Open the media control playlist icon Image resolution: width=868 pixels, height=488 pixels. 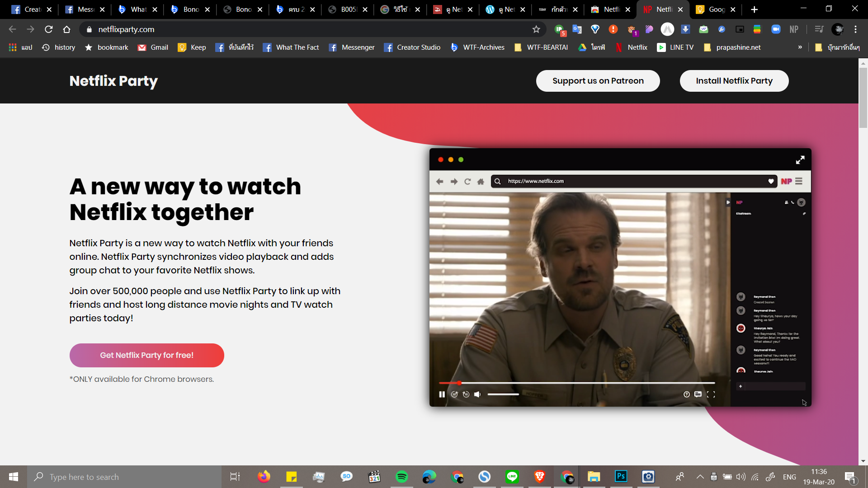point(819,29)
